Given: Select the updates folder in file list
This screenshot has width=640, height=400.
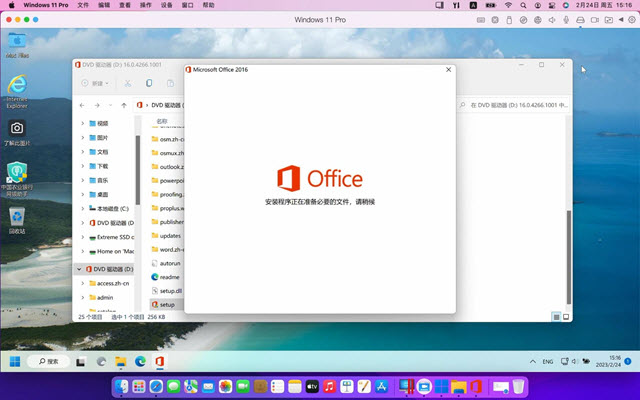Looking at the screenshot, I should tap(166, 236).
